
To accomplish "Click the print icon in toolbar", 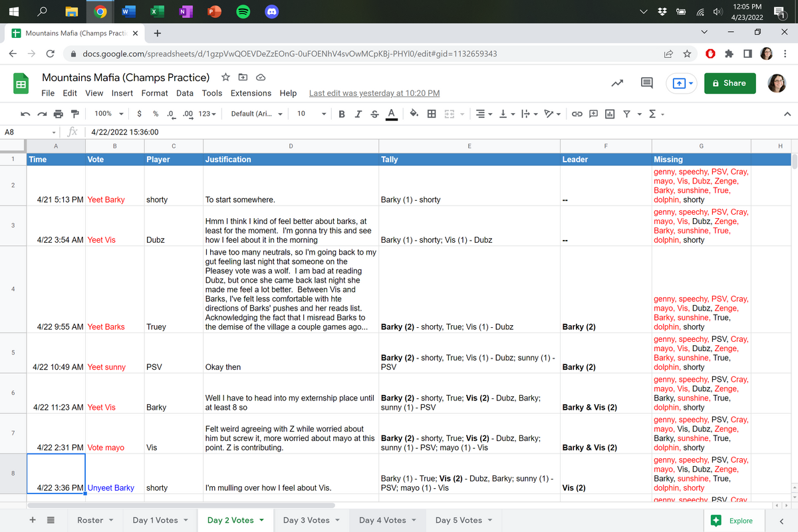I will pyautogui.click(x=58, y=114).
